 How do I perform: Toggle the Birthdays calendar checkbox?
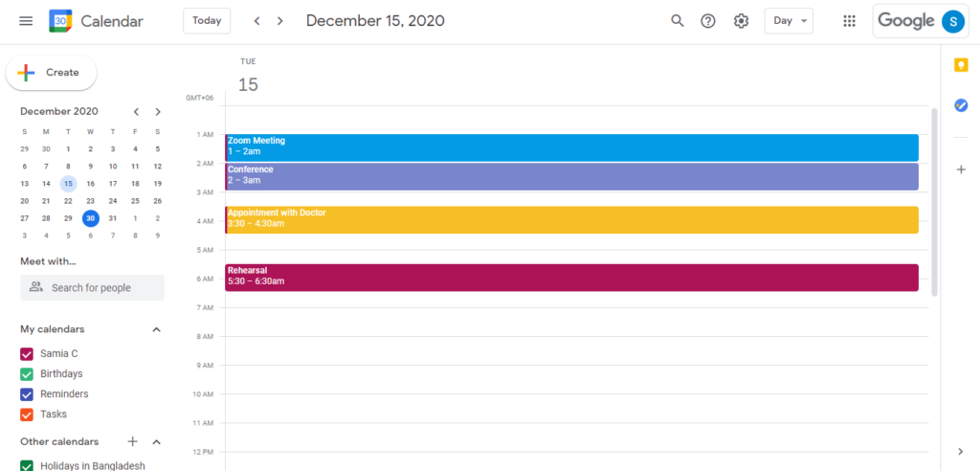point(27,374)
